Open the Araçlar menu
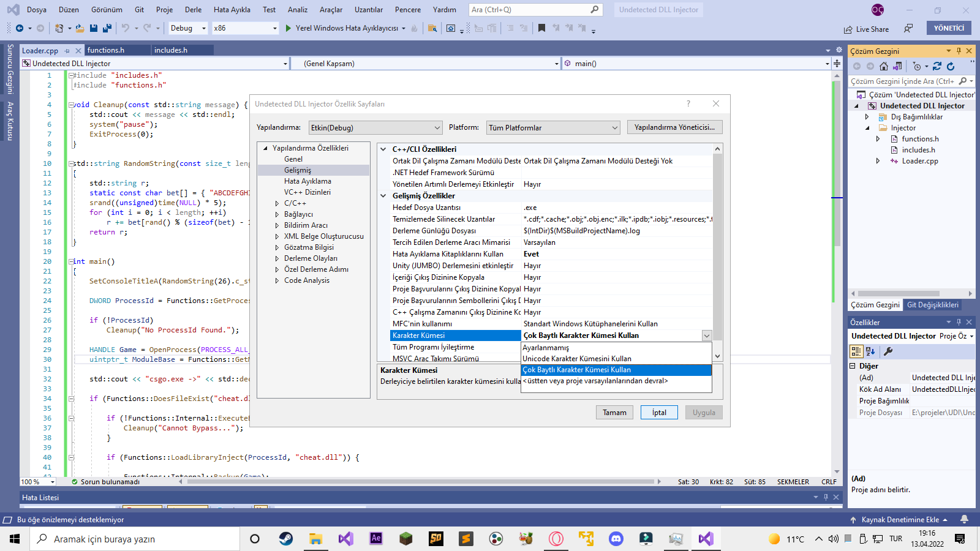980x551 pixels. 331,10
